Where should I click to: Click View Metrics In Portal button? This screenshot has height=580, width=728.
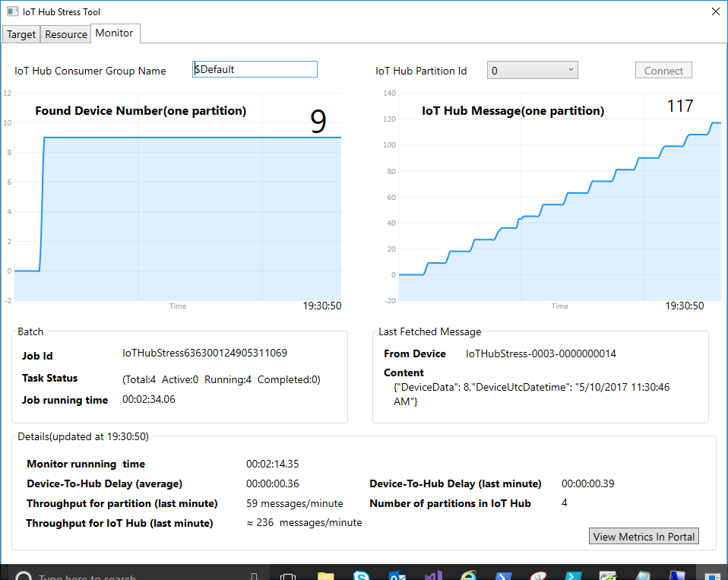644,537
